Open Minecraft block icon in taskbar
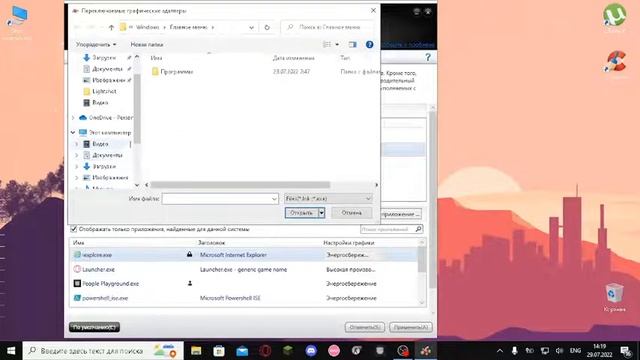This screenshot has height=360, width=640. (x=288, y=351)
